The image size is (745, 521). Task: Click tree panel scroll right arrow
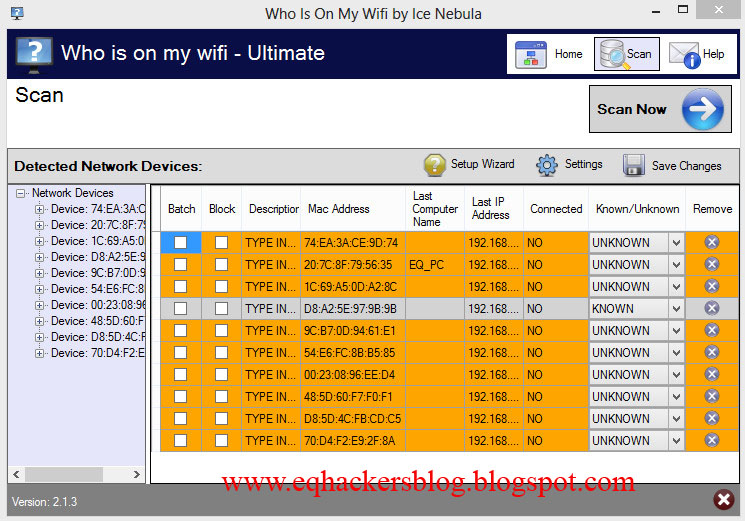click(136, 474)
